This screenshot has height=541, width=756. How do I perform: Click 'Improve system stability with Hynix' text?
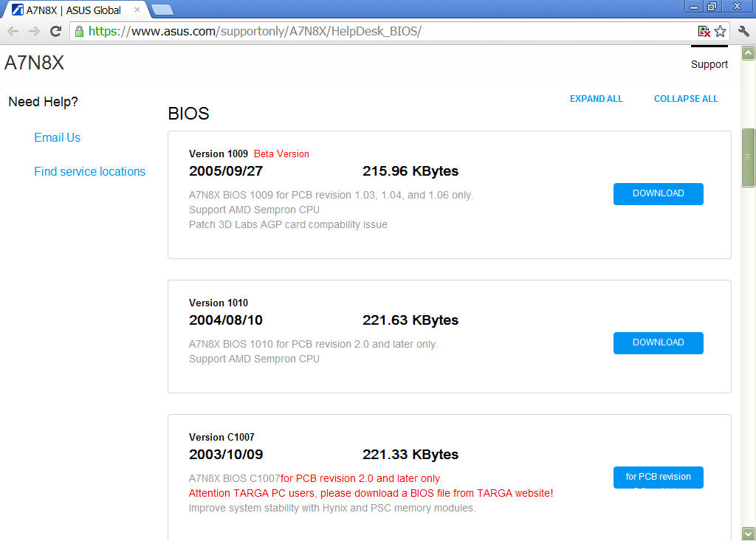(x=332, y=509)
